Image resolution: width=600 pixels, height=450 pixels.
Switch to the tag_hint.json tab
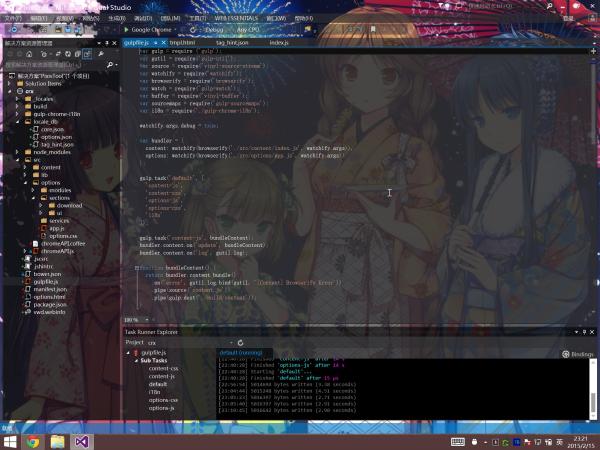232,42
